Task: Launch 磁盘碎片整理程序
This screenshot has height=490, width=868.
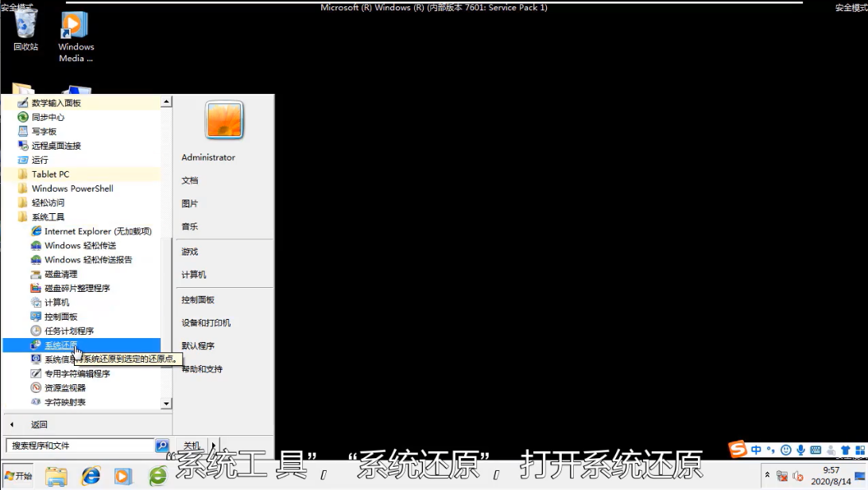Action: coord(81,289)
